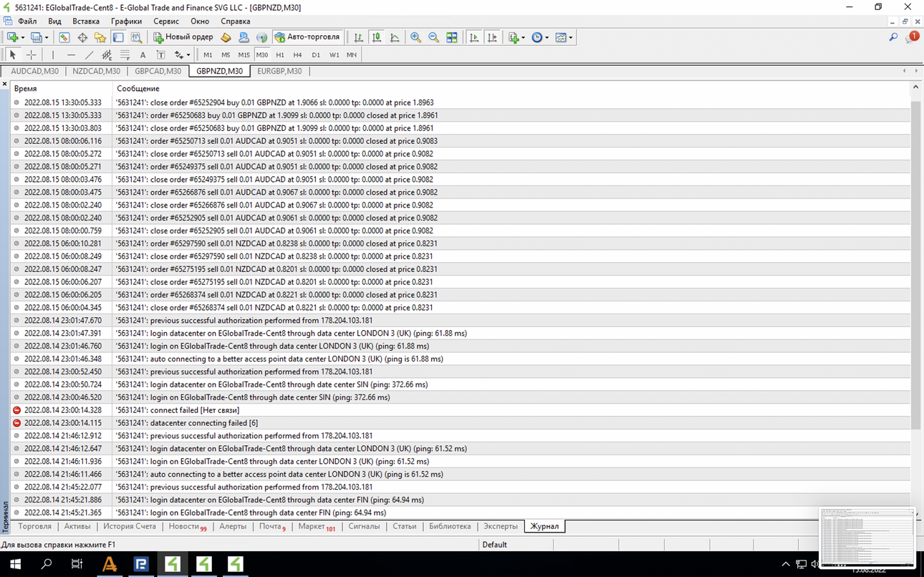Screen dimensions: 924x577
Task: Click the signals icon left of Авто-торговля
Action: (262, 37)
